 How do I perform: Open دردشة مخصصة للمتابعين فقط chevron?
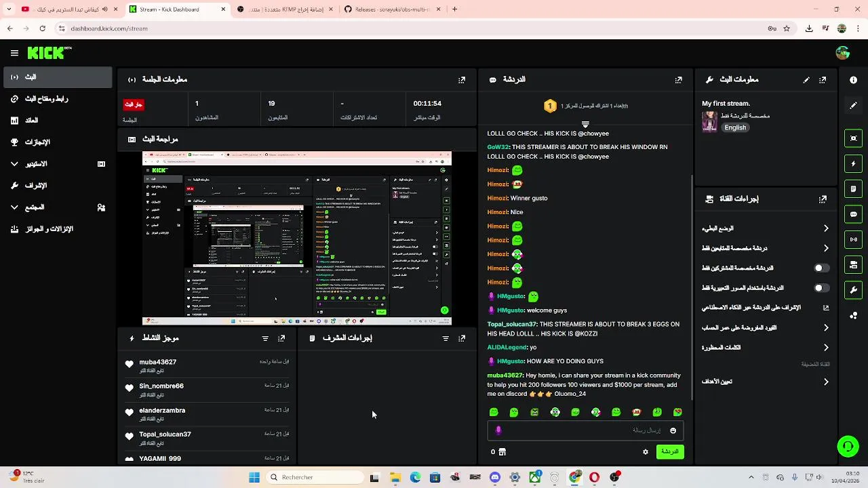pyautogui.click(x=826, y=248)
